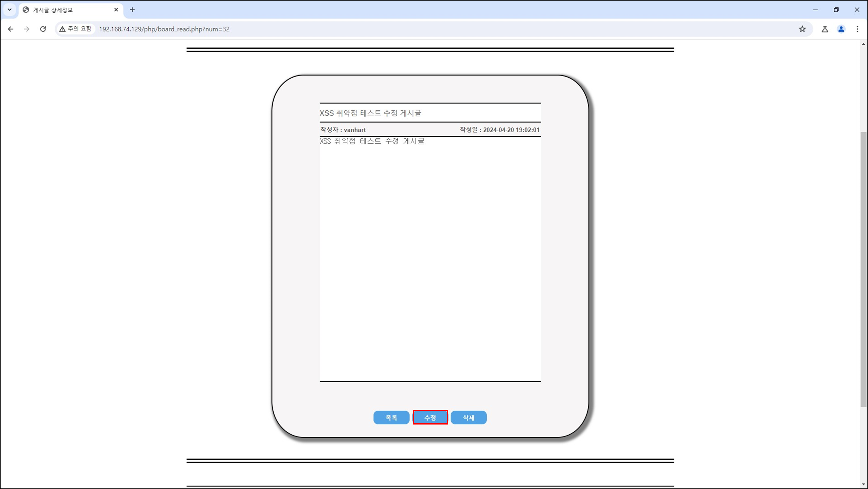Open a new browser tab

(x=132, y=10)
